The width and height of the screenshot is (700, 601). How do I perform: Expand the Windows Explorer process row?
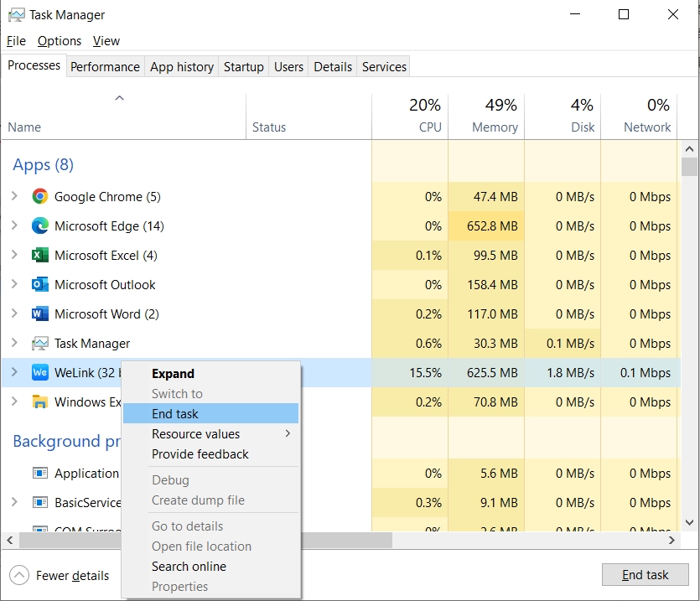point(14,402)
